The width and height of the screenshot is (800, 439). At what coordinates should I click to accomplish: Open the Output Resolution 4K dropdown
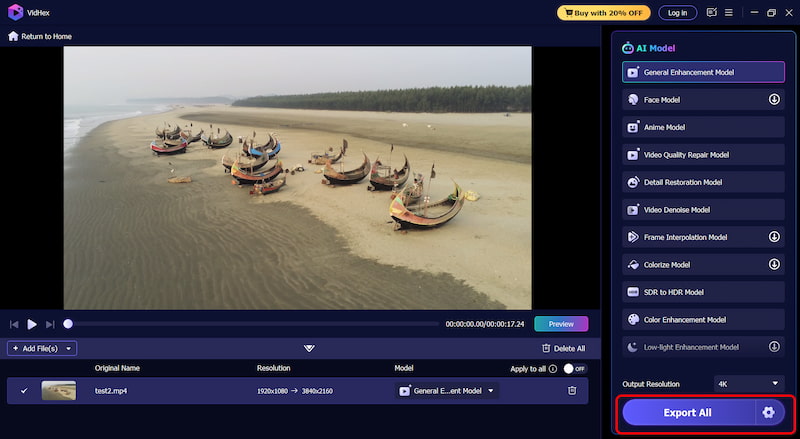pyautogui.click(x=749, y=384)
